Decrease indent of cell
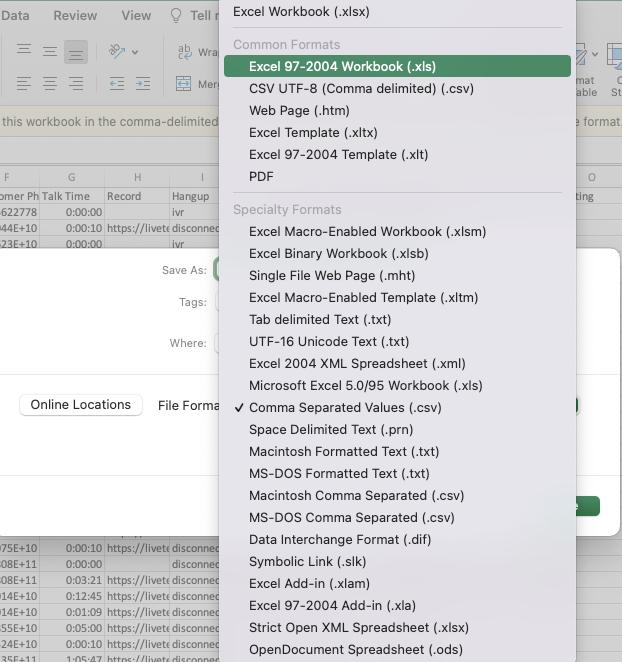 coord(117,83)
